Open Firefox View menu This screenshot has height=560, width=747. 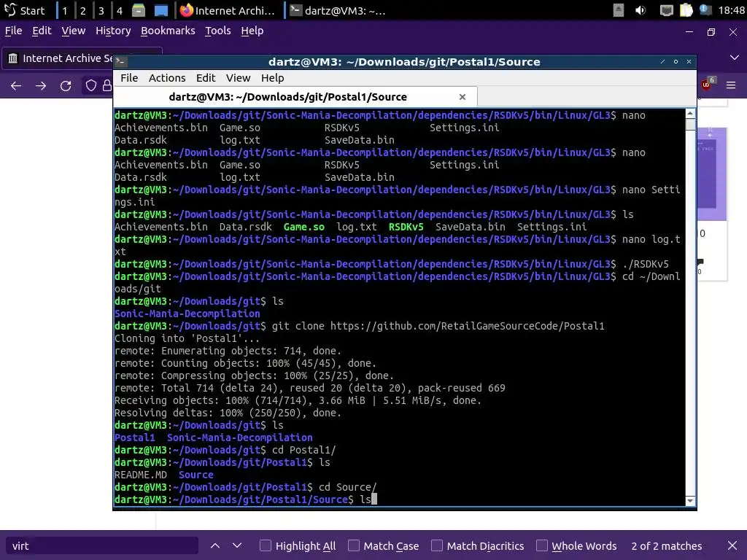74,31
